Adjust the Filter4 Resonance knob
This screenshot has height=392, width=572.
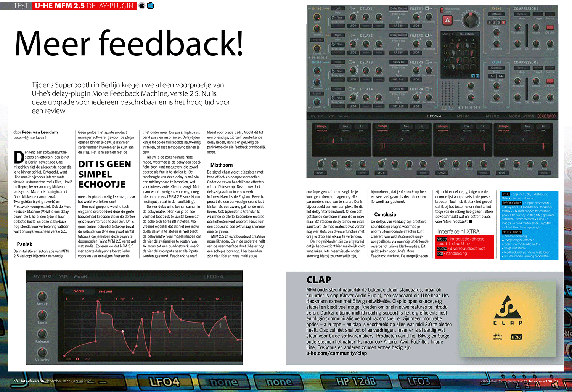pos(429,97)
